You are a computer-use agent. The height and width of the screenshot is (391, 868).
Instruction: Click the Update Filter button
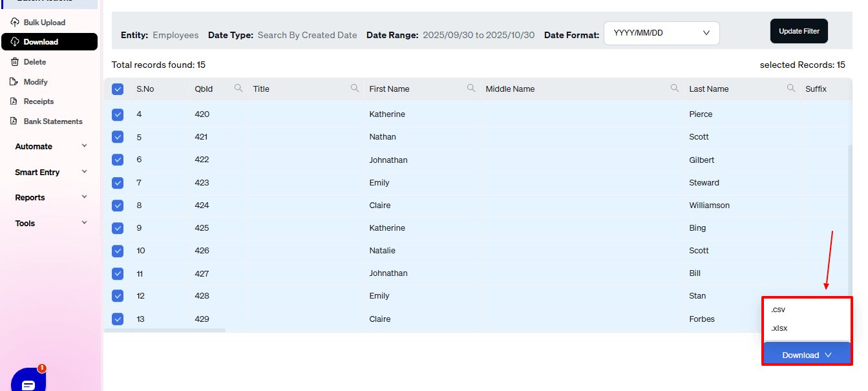[799, 31]
